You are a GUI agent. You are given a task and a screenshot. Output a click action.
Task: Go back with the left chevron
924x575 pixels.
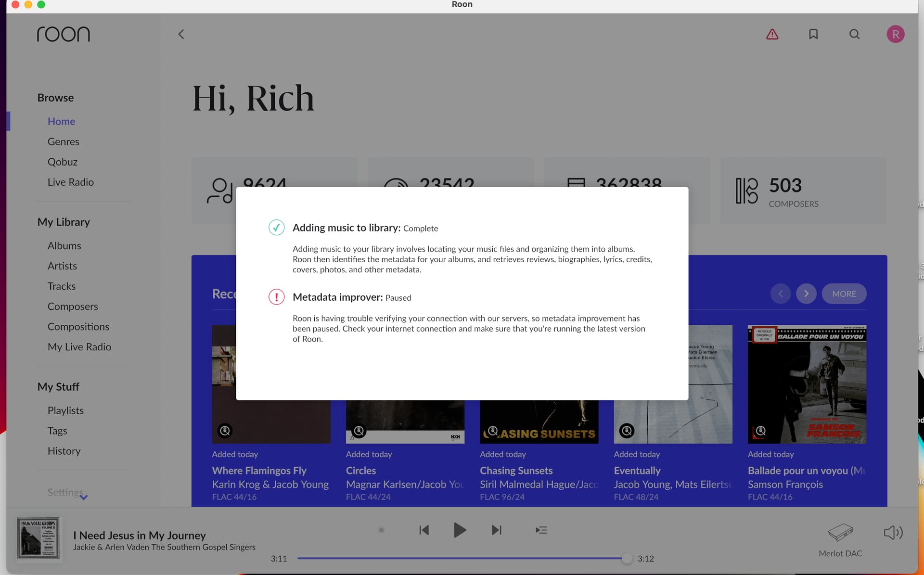pyautogui.click(x=181, y=34)
